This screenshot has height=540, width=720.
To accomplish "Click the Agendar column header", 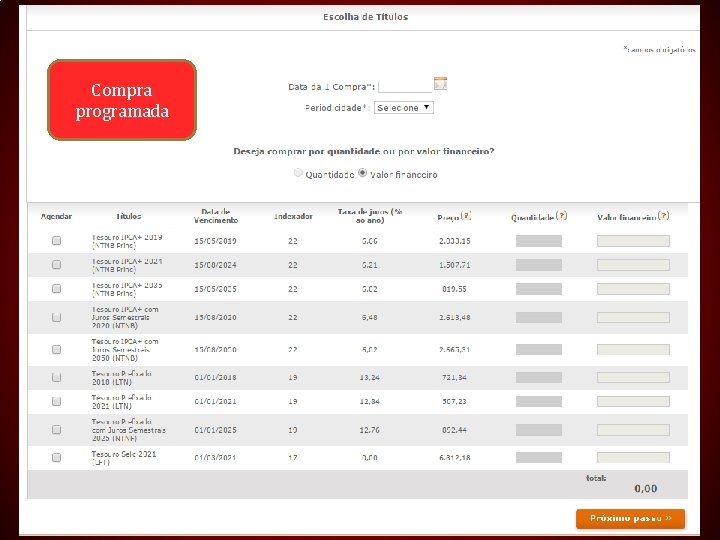I will pos(56,216).
